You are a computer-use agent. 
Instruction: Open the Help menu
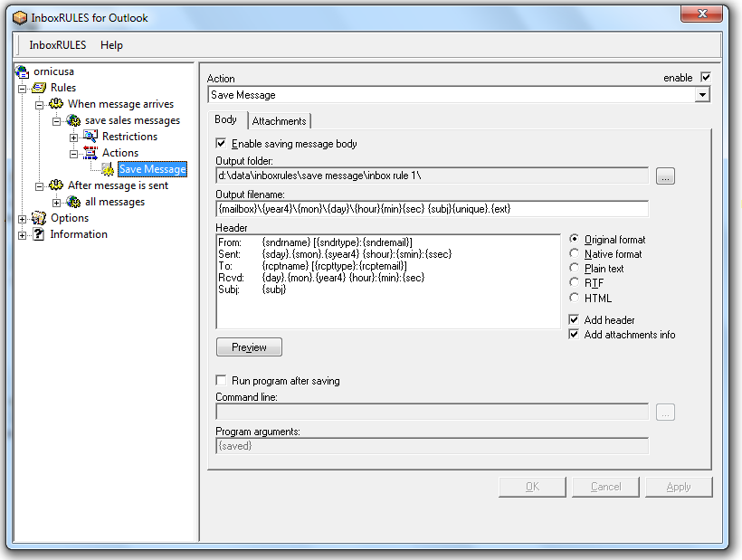111,45
